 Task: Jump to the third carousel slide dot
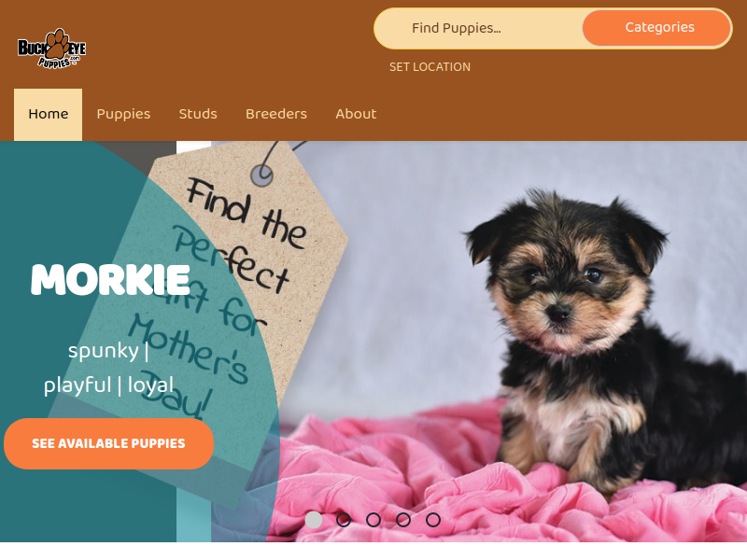tap(373, 520)
